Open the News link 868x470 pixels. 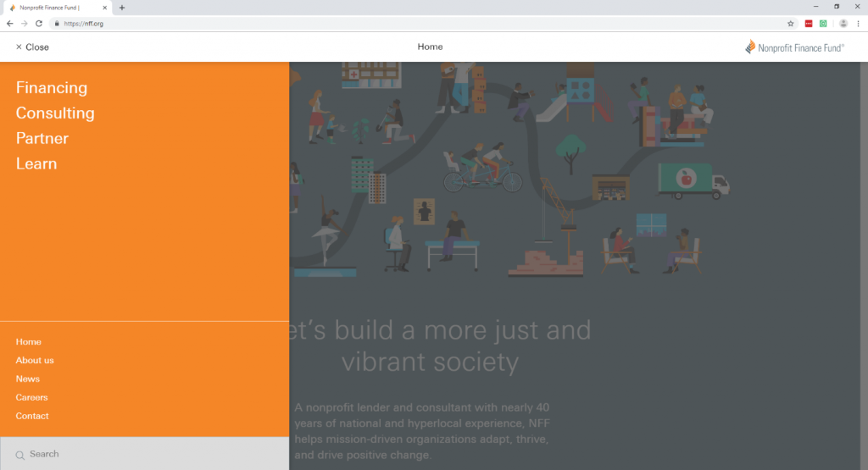click(x=28, y=379)
